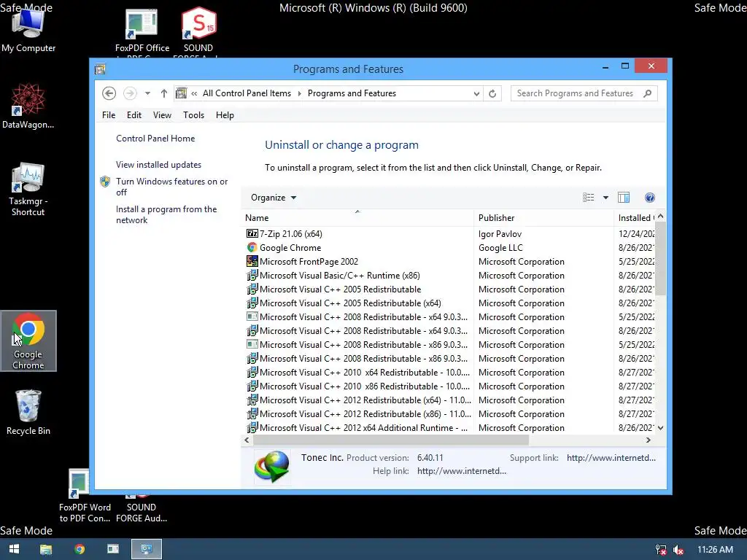Open the Help menu
The width and height of the screenshot is (747, 560).
[225, 114]
